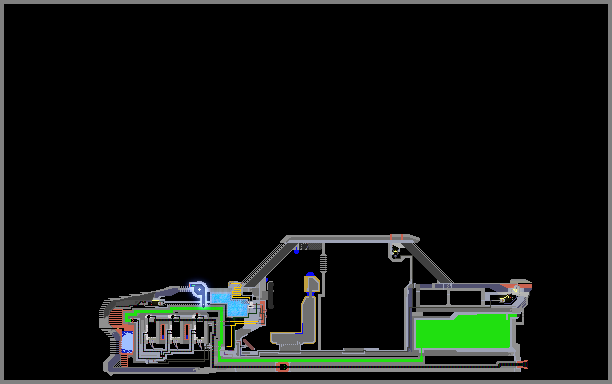
Task: Select the steering wheel
Action: coord(270,295)
